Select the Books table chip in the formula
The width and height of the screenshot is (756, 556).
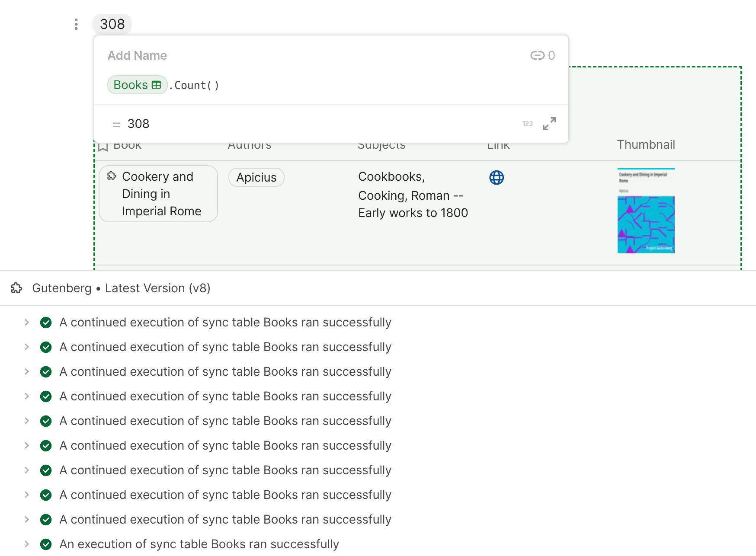[137, 85]
